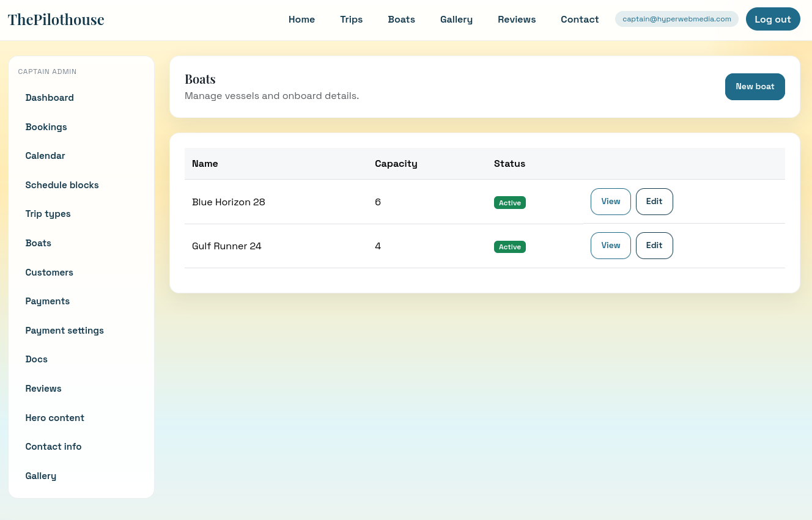Open Dashboard in the admin sidebar
The width and height of the screenshot is (812, 520).
click(50, 98)
